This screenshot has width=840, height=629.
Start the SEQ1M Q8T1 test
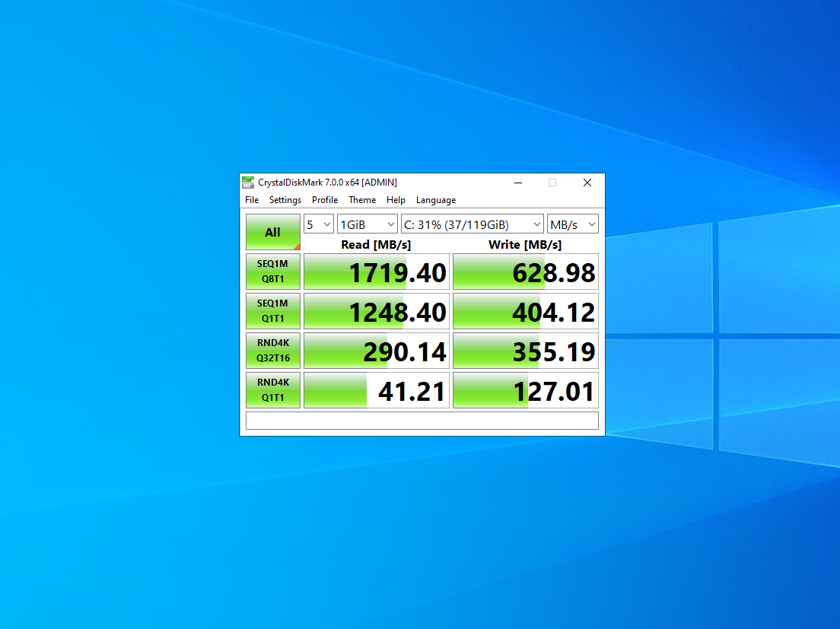click(x=272, y=272)
